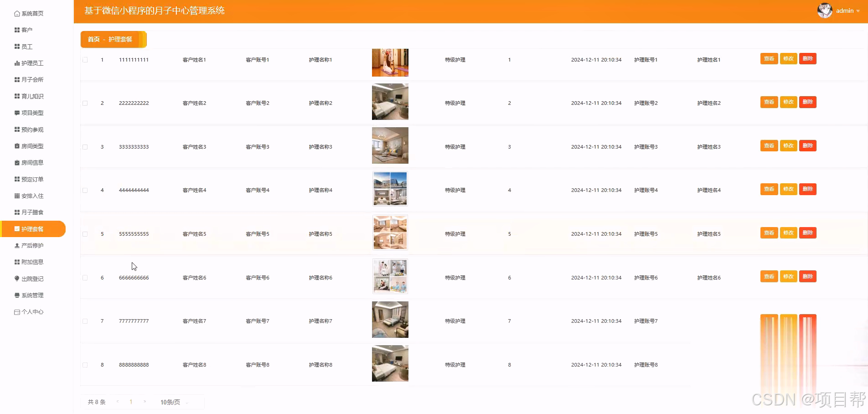Open 出院登记 menu item

[32, 279]
